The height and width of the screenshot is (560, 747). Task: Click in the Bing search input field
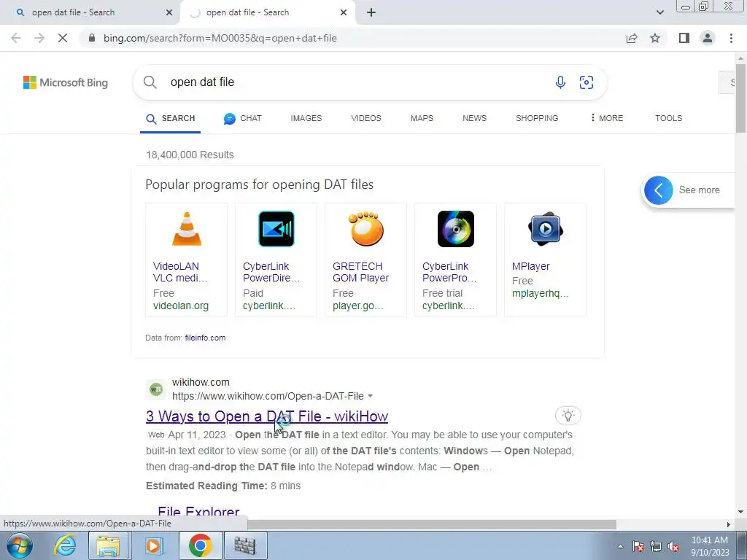click(357, 82)
